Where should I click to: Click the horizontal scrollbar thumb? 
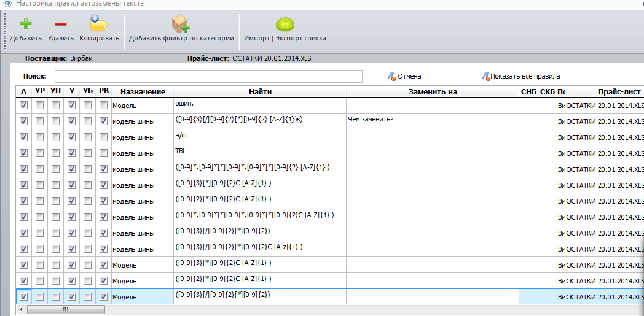coord(65,309)
